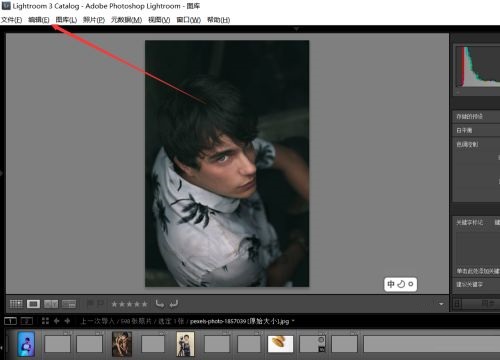Select second window display button 2
Screen dimensions: 500x360
pyautogui.click(x=27, y=321)
